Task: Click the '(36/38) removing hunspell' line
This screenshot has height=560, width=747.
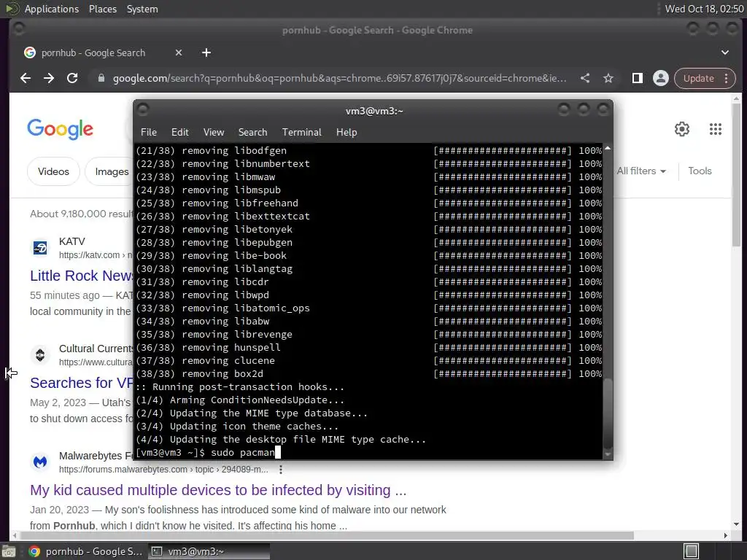Action: 368,348
